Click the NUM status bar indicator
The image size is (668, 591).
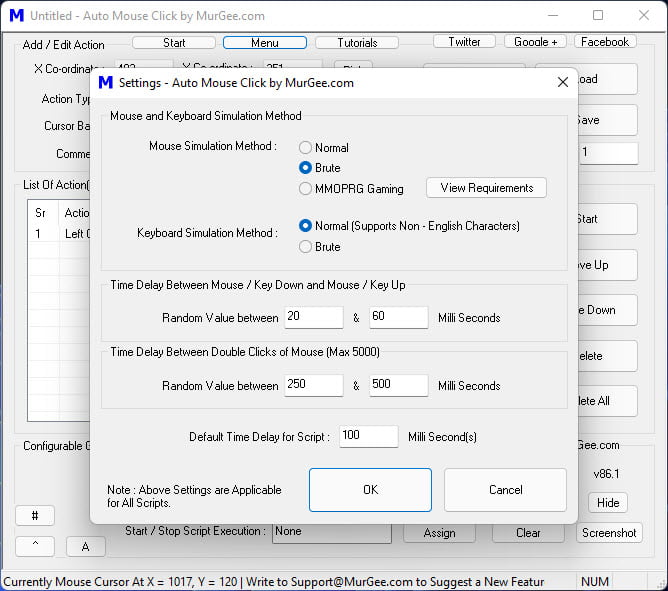coord(595,582)
